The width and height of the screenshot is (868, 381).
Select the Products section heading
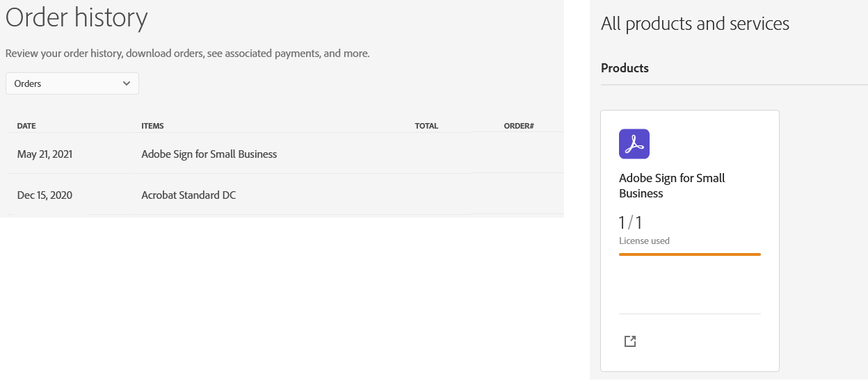tap(625, 68)
